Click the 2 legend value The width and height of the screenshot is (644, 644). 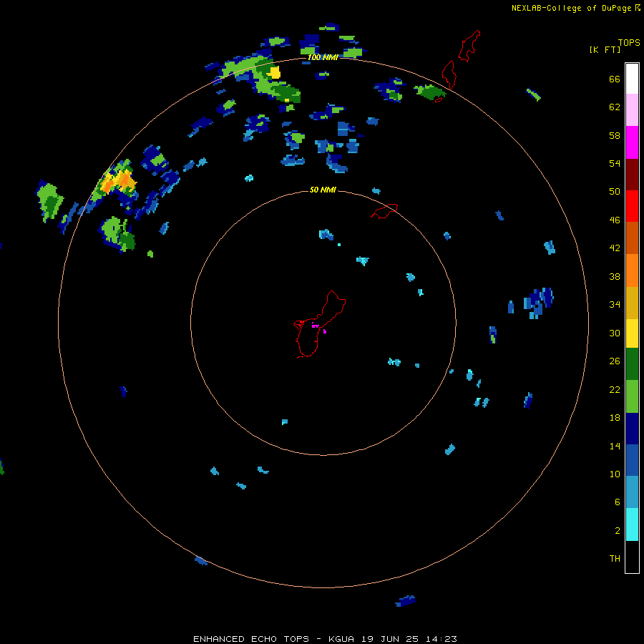coord(617,531)
